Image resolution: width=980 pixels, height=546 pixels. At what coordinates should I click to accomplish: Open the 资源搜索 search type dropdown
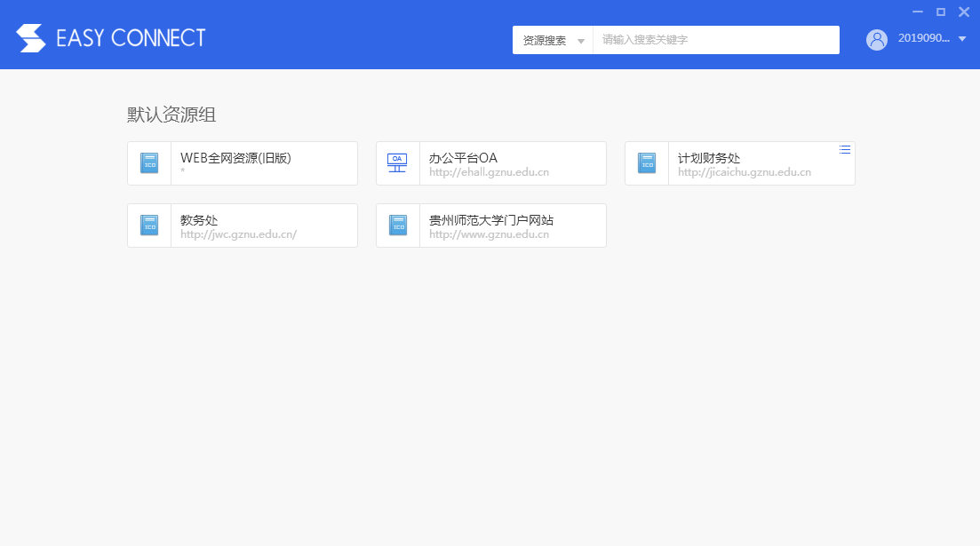553,40
